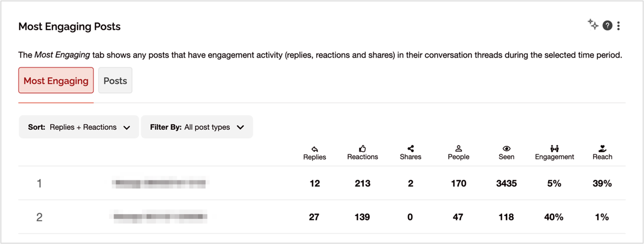Viewport: 644px width, 244px height.
Task: Click the Shares column icon
Action: (410, 149)
